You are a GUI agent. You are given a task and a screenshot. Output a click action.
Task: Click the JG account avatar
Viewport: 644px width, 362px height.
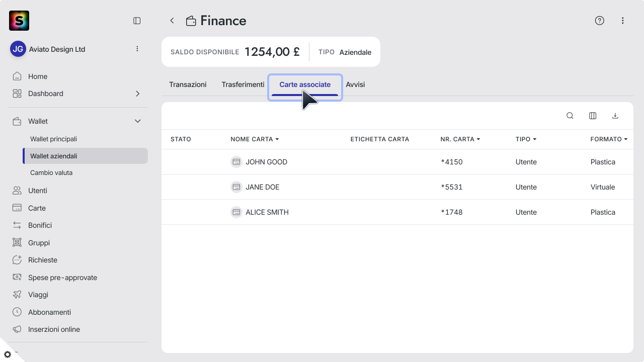pyautogui.click(x=18, y=49)
